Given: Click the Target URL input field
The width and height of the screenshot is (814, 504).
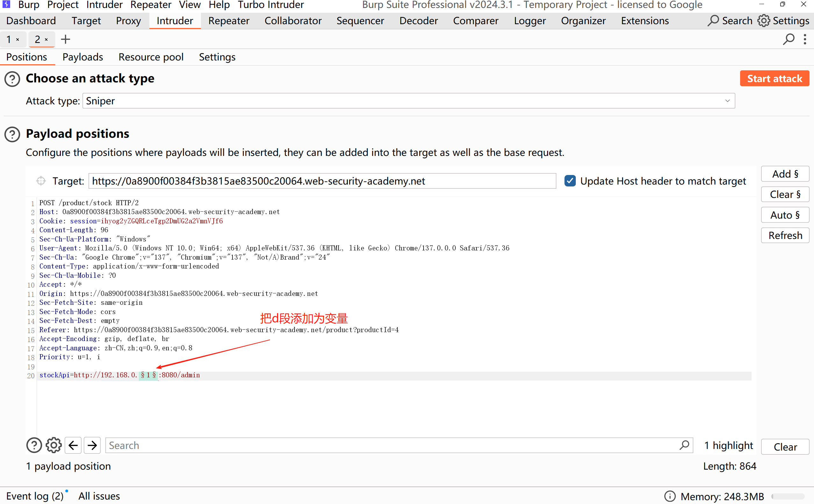Looking at the screenshot, I should [x=322, y=181].
